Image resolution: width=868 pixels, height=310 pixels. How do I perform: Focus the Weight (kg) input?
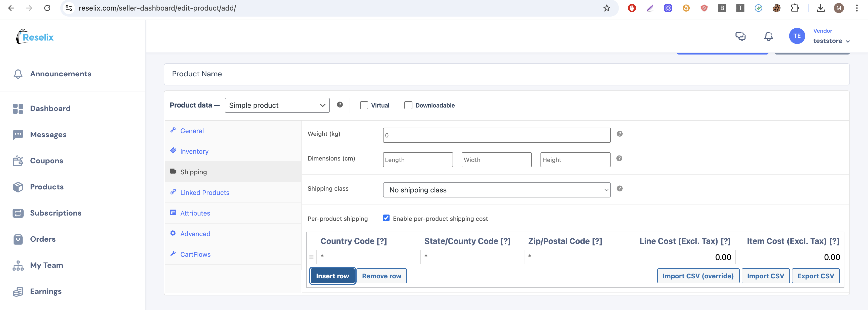497,135
